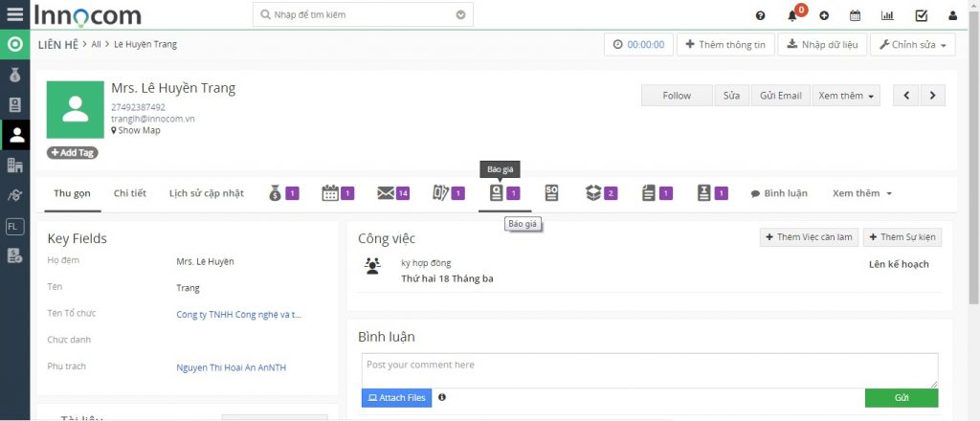
Task: Focus the Post your comment here box
Action: [650, 371]
